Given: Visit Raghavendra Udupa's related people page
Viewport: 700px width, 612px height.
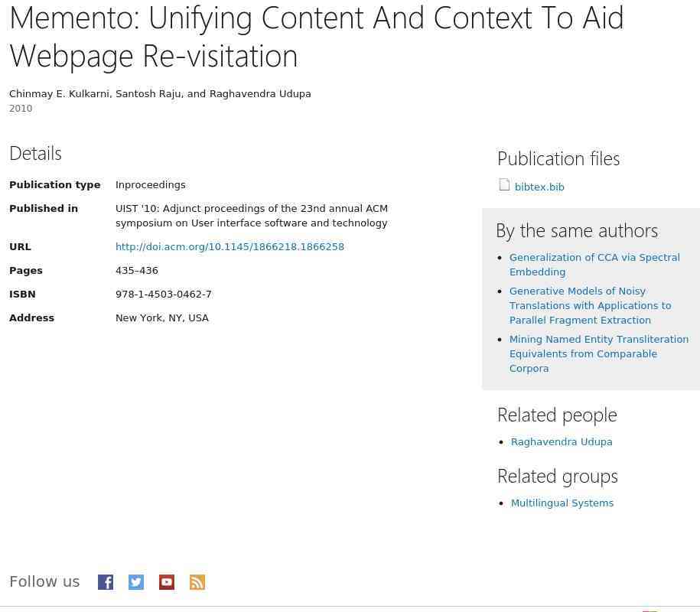Looking at the screenshot, I should (562, 442).
